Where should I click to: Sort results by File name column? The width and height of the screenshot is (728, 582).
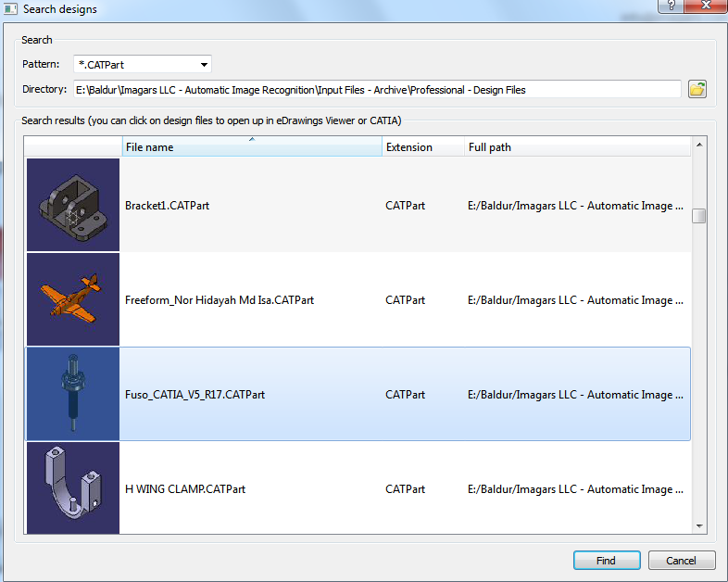[x=251, y=146]
